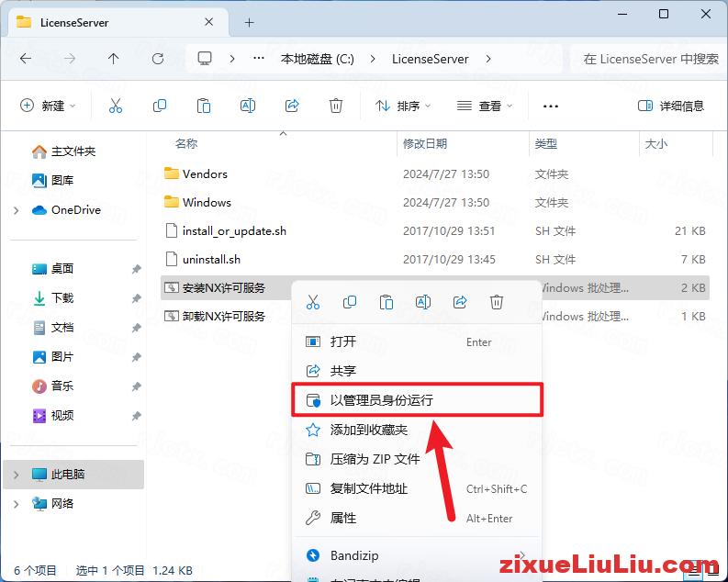728x582 pixels.
Task: Choose 以管理员身份运行 in context menu
Action: pos(417,400)
